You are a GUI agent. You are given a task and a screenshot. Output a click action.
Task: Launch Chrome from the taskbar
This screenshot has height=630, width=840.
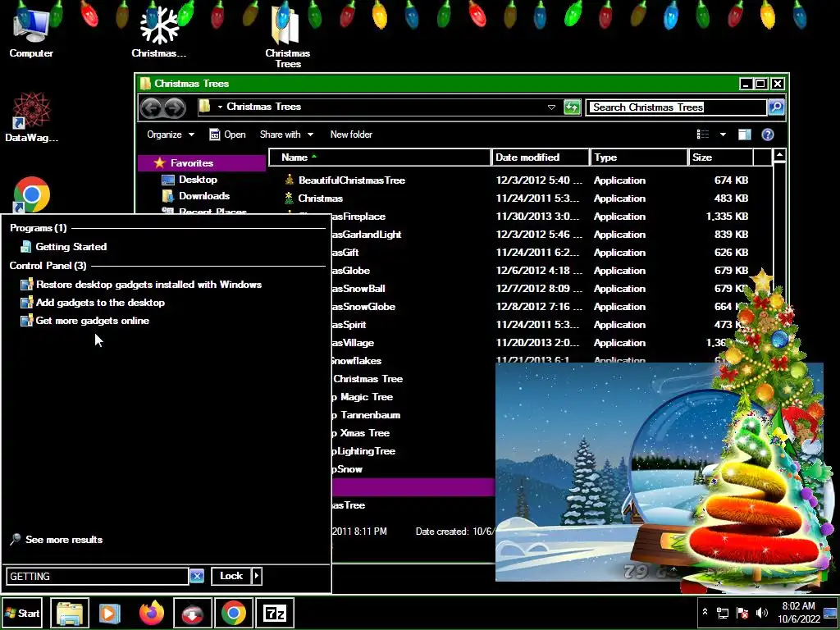[x=234, y=613]
